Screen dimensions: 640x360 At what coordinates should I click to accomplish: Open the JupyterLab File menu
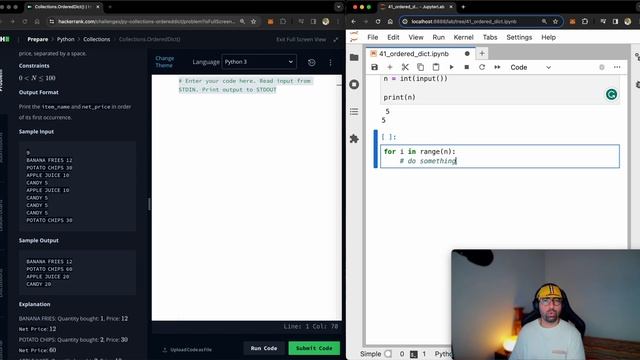pyautogui.click(x=373, y=37)
